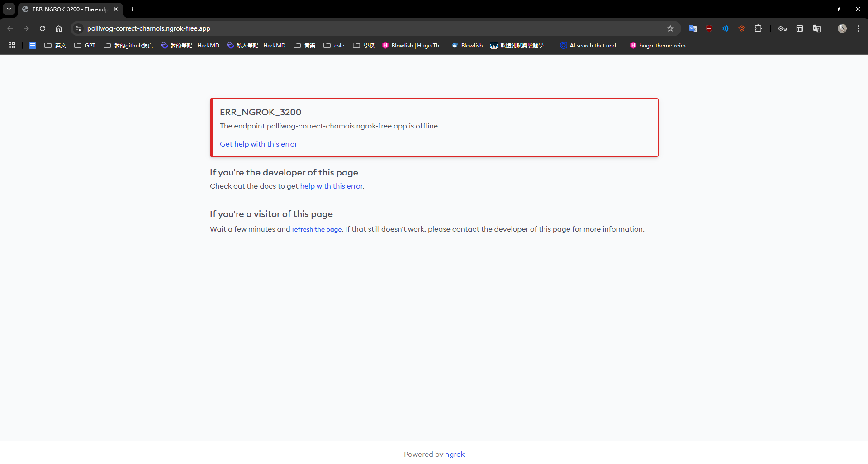Open the user profile avatar

(x=842, y=28)
